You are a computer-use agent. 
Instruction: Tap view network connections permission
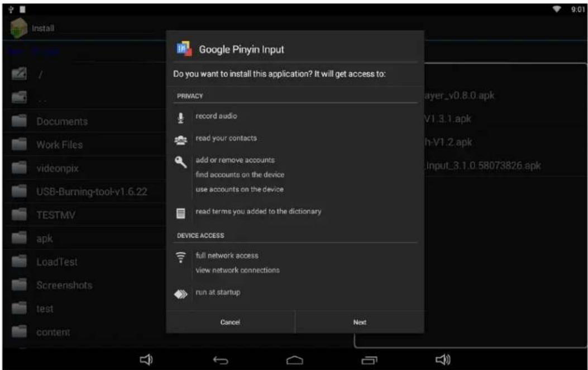[x=237, y=270]
